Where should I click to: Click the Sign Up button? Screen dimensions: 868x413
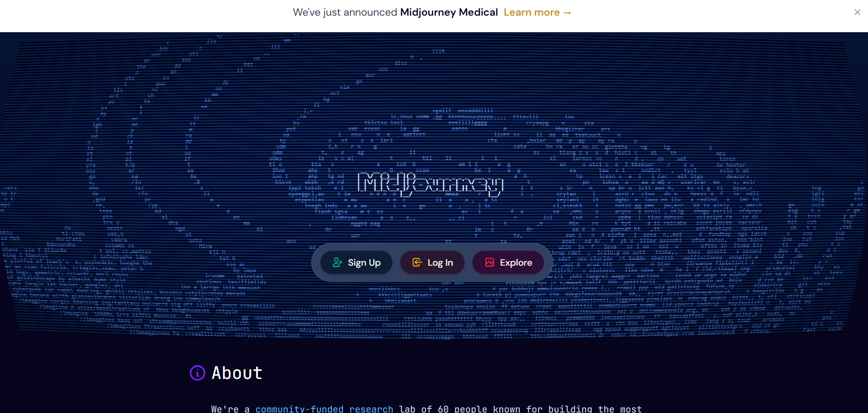[356, 262]
